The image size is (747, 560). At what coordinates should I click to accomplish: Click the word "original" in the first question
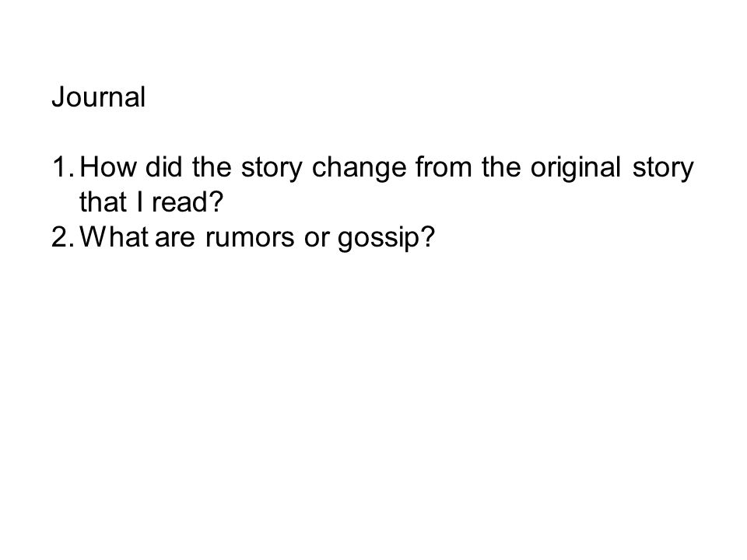[576, 170]
